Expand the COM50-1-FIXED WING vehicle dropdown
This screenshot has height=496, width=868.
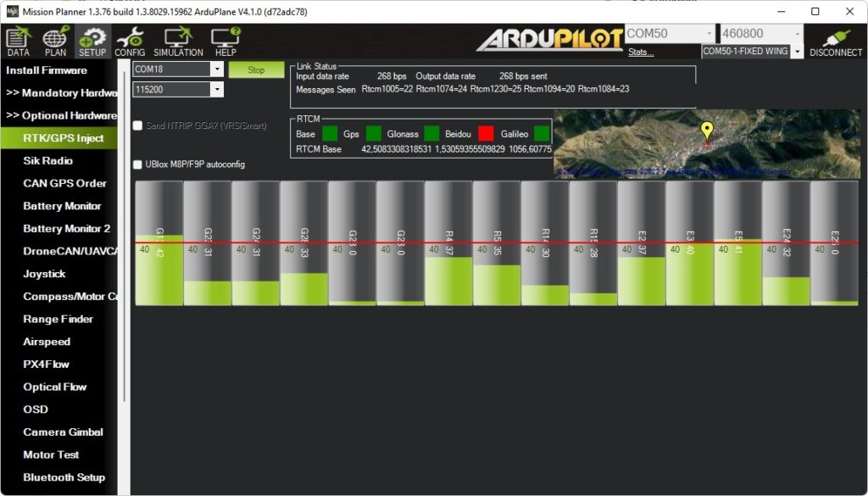coord(797,52)
